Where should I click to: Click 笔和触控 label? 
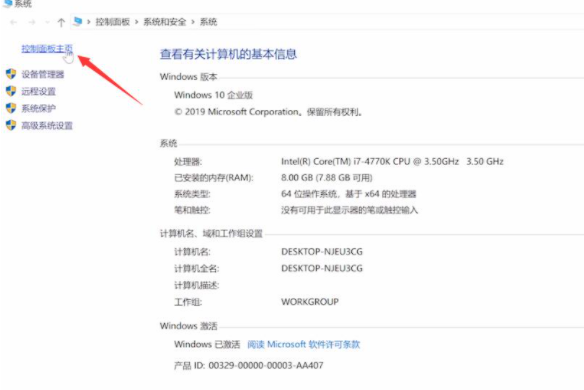(x=192, y=210)
